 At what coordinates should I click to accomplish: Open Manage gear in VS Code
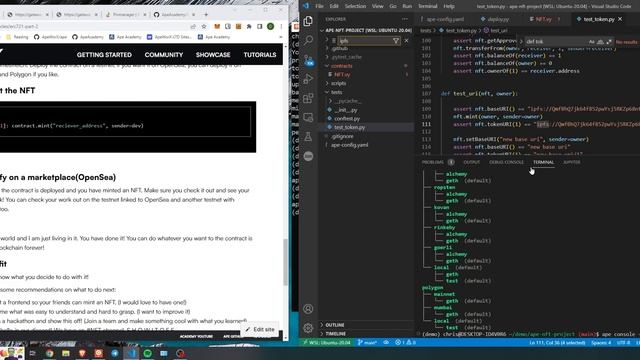(x=308, y=327)
